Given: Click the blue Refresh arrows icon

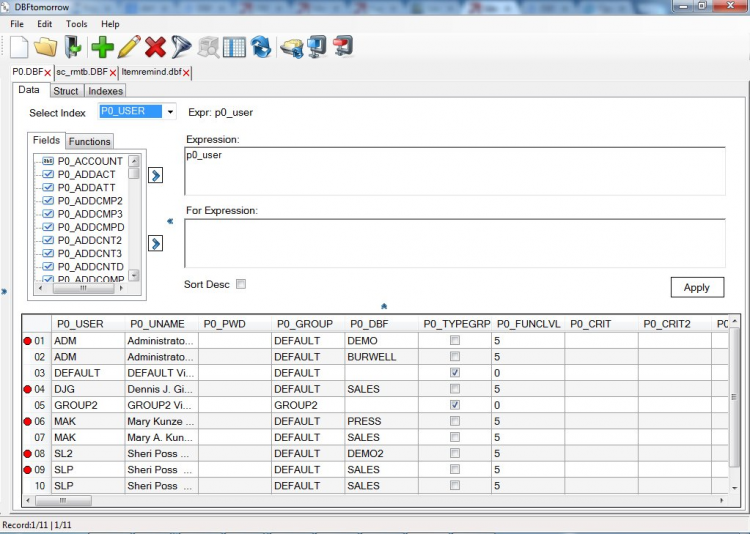Looking at the screenshot, I should [261, 46].
